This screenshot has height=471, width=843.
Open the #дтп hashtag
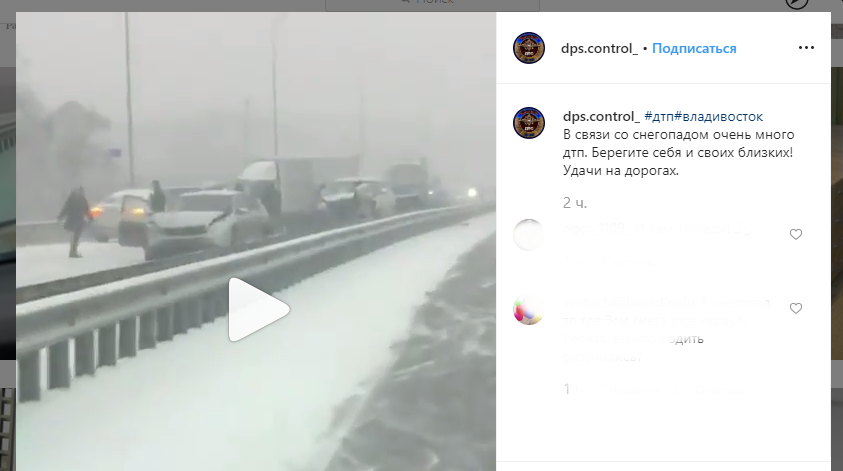click(659, 116)
